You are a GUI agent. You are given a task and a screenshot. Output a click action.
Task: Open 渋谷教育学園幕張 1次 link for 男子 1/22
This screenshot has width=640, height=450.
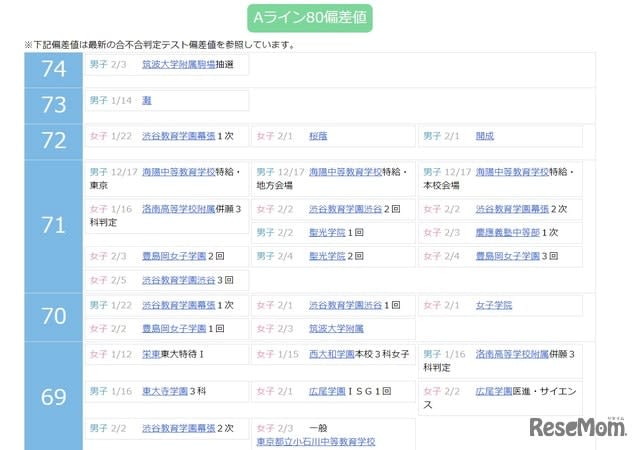click(179, 305)
